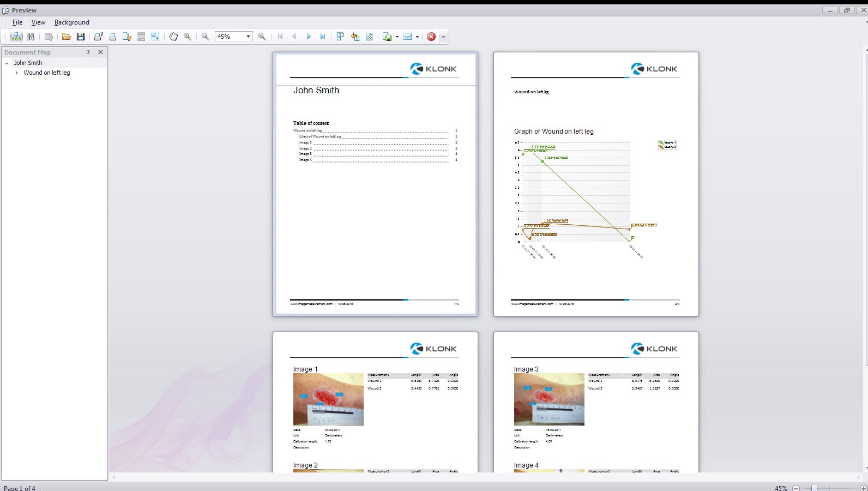
Task: Open the Watermark icon
Action: (x=369, y=37)
